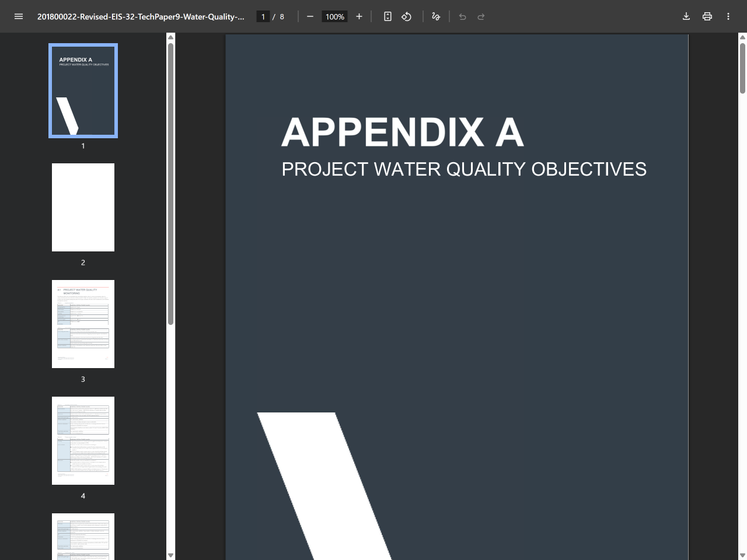The height and width of the screenshot is (560, 747).
Task: Click total page count 8
Action: click(x=282, y=16)
